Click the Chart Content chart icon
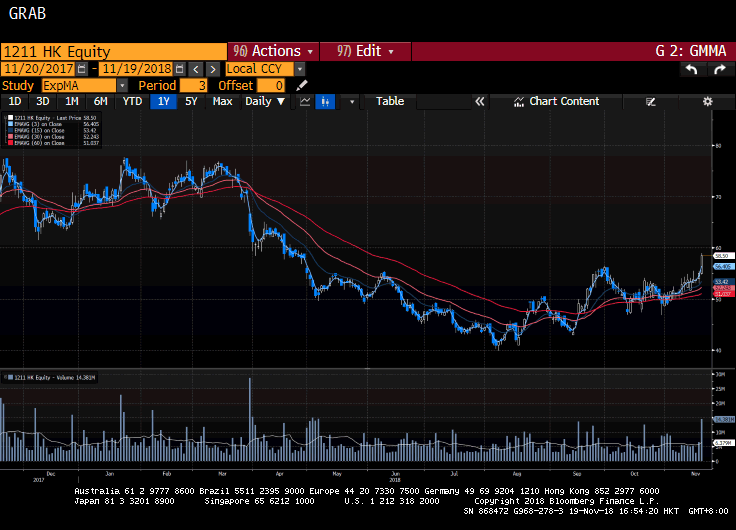 coord(519,101)
